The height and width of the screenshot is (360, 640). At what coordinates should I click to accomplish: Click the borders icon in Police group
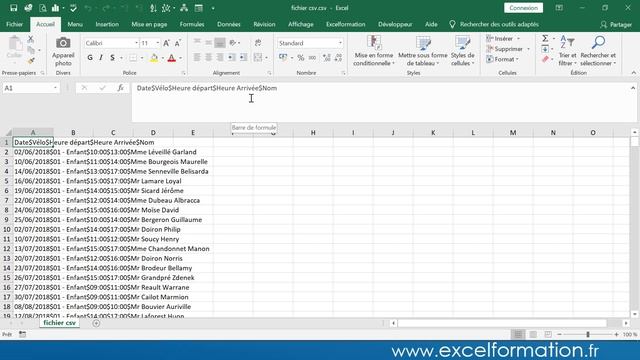point(133,58)
